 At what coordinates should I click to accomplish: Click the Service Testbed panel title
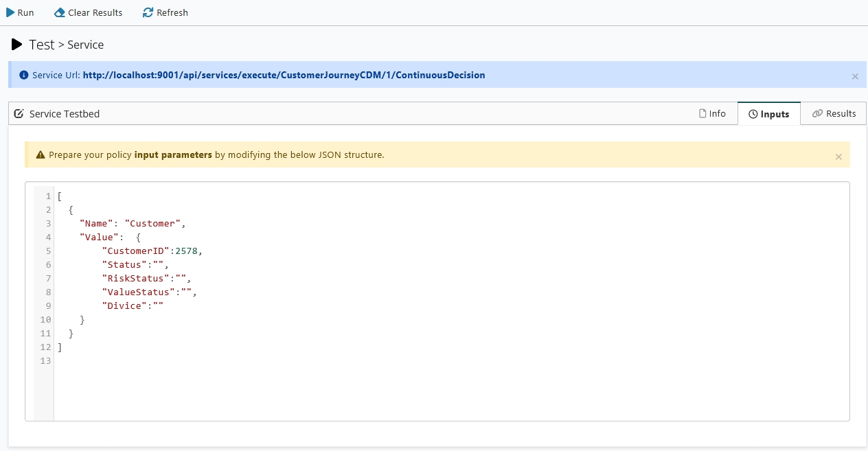pyautogui.click(x=65, y=114)
